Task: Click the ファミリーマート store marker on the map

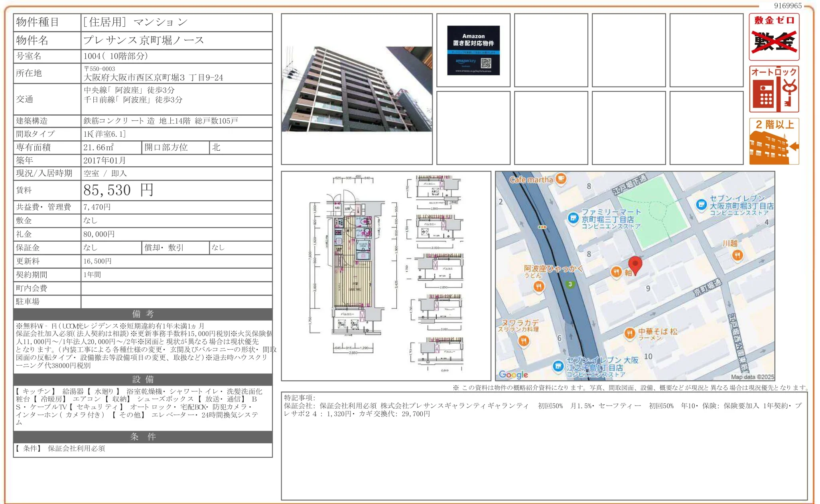Action: 573,218
